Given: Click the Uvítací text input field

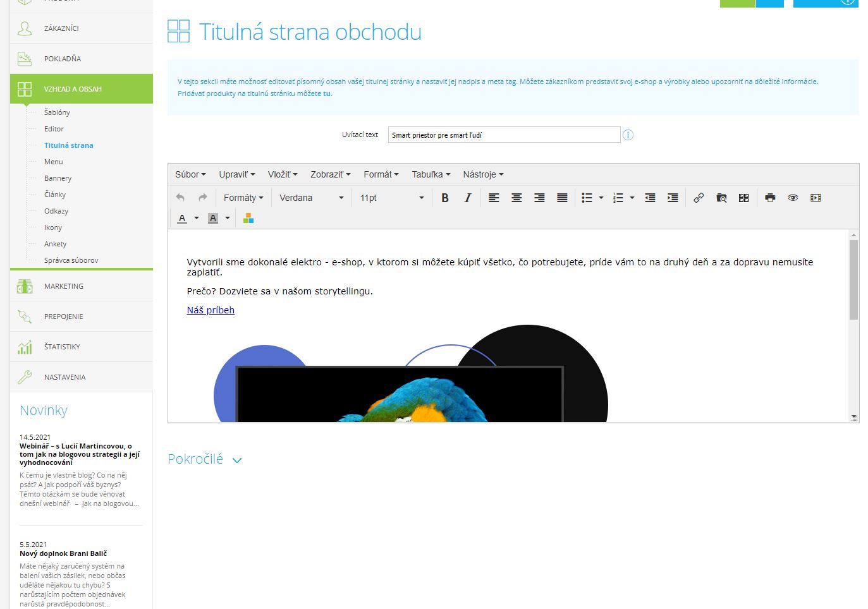Looking at the screenshot, I should pos(504,135).
